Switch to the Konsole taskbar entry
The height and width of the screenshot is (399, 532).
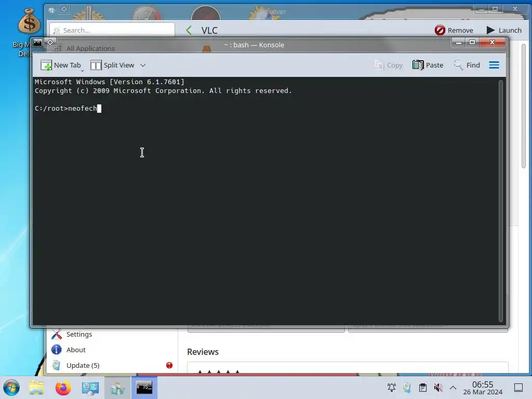pyautogui.click(x=144, y=388)
